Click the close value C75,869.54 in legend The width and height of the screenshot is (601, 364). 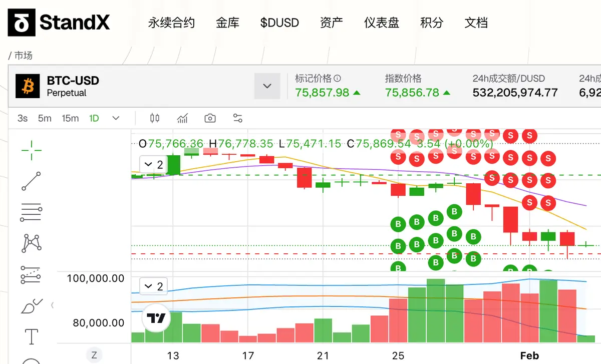pyautogui.click(x=379, y=144)
